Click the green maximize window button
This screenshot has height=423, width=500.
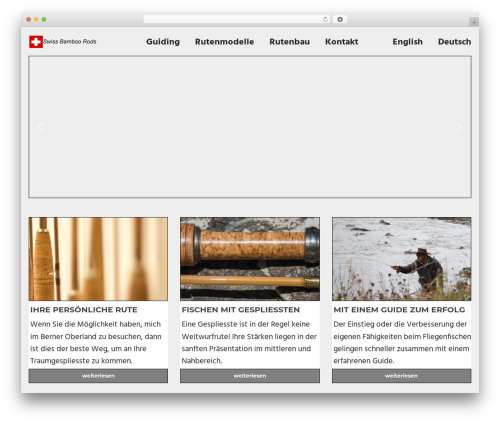coord(44,20)
